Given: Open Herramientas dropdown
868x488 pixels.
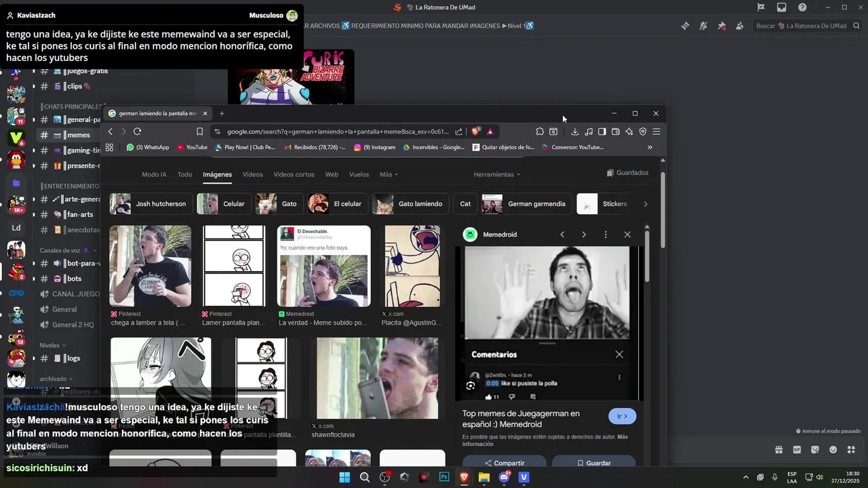Looking at the screenshot, I should point(497,174).
